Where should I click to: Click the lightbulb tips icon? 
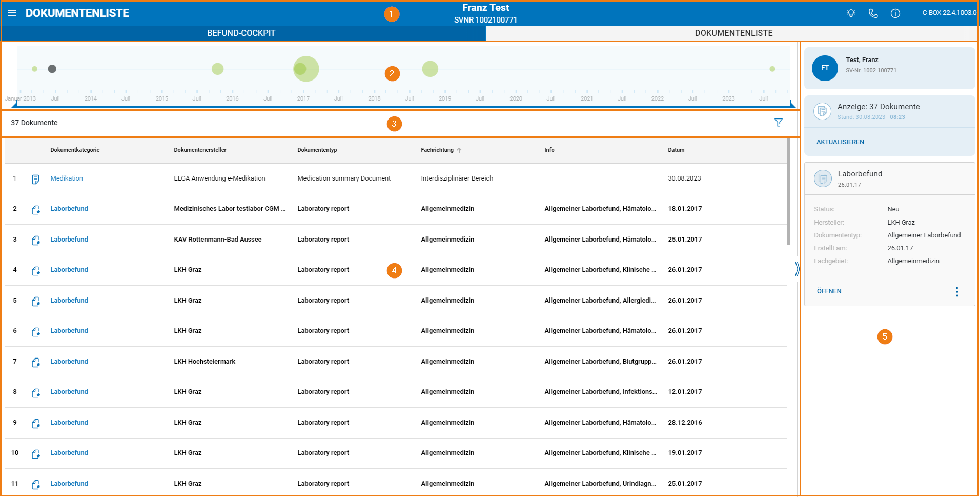[851, 13]
